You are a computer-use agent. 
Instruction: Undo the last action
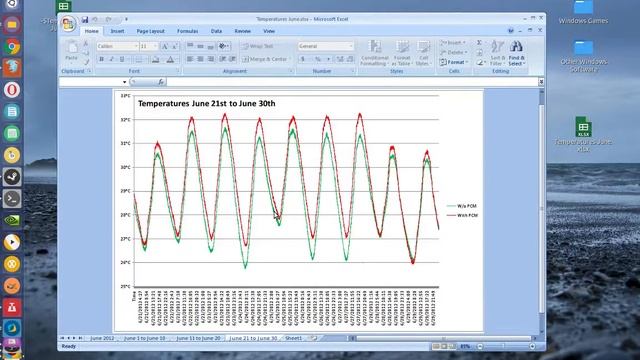pyautogui.click(x=95, y=19)
